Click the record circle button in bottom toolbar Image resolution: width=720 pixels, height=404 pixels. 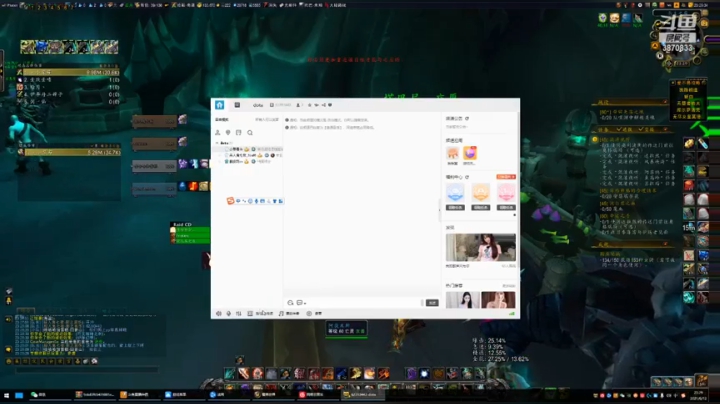pyautogui.click(x=314, y=313)
